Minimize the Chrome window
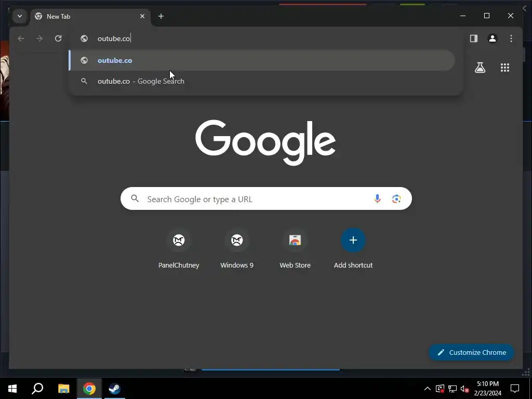 [463, 16]
